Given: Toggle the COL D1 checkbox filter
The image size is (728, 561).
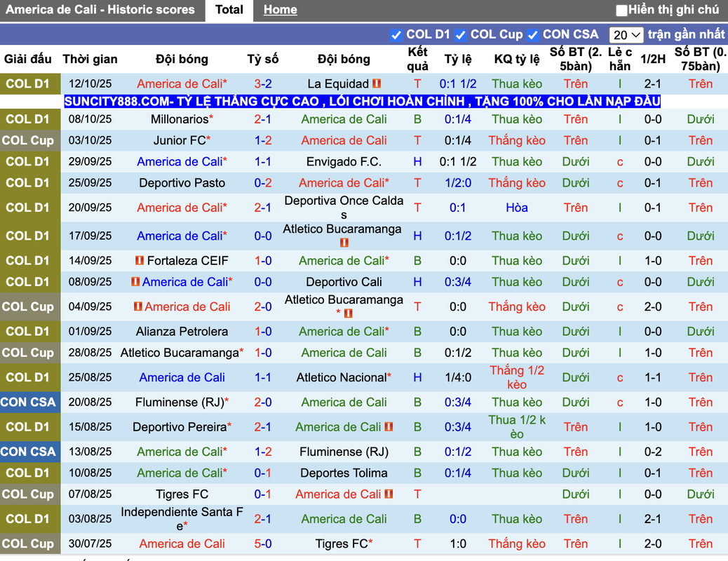Looking at the screenshot, I should click(396, 35).
